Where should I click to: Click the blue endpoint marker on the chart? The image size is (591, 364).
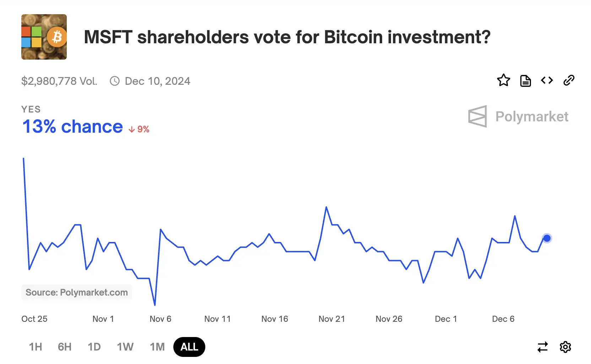tap(547, 238)
